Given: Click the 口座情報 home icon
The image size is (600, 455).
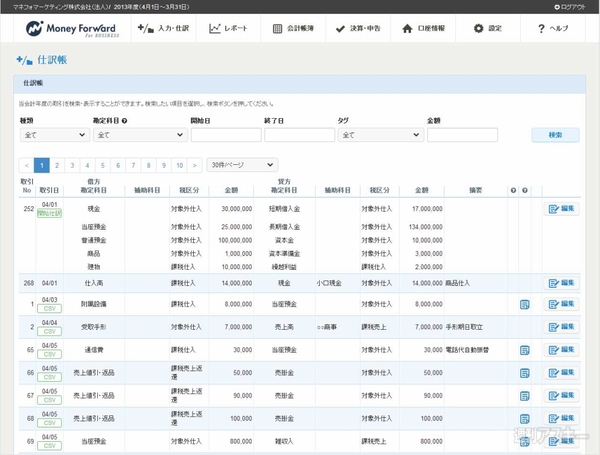Looking at the screenshot, I should (x=407, y=29).
